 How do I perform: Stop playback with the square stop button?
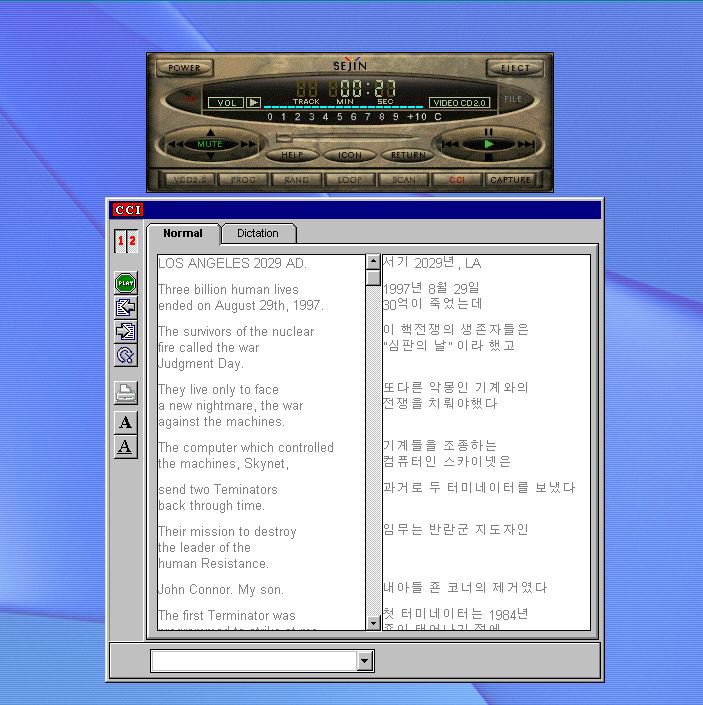pos(489,157)
